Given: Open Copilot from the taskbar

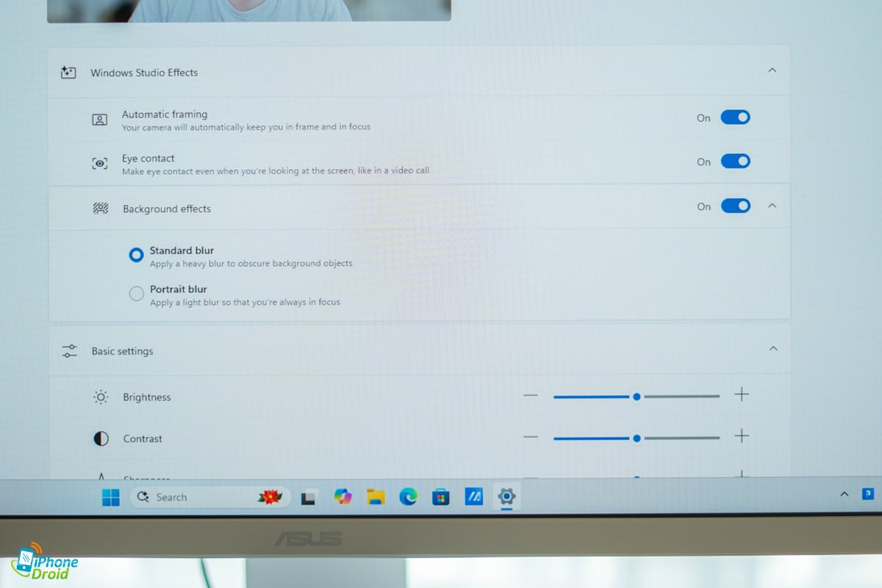Looking at the screenshot, I should coord(343,497).
